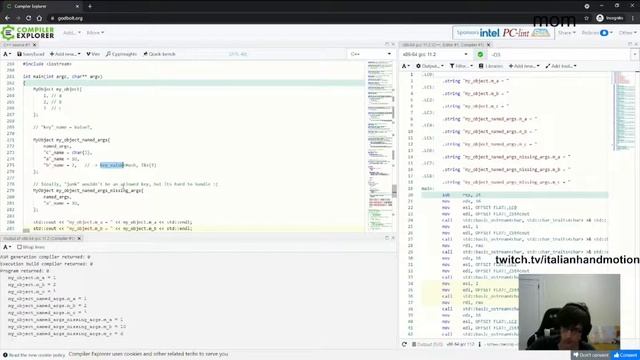Click browser back arrow
Image resolution: width=640 pixels, height=360 pixels.
(7, 18)
